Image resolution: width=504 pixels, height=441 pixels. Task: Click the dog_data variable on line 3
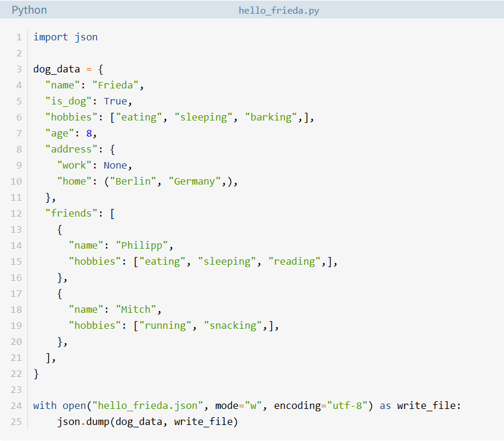(x=56, y=69)
